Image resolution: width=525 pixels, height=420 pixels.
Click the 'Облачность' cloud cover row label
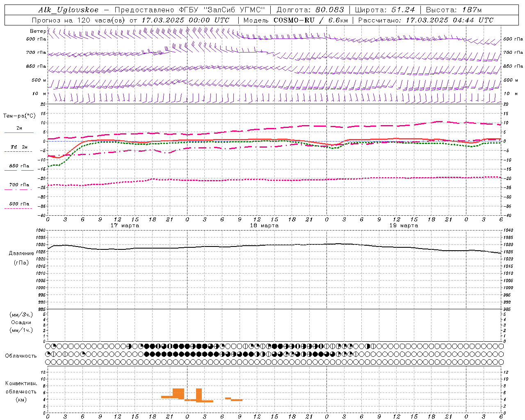[21, 356]
